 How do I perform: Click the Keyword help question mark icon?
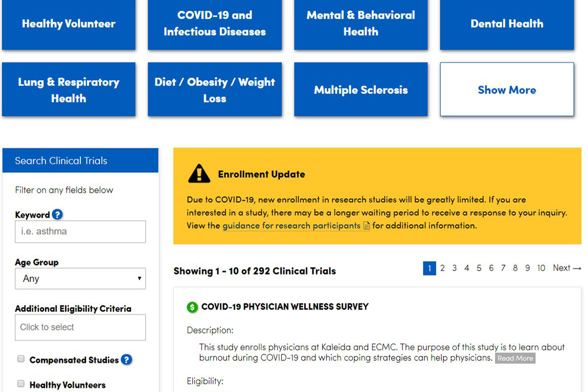pyautogui.click(x=57, y=215)
